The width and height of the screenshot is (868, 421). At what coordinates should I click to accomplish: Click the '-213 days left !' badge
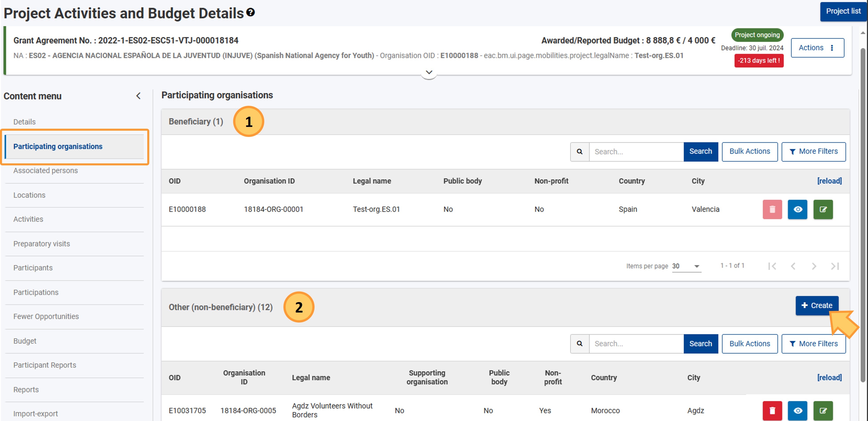(x=759, y=61)
